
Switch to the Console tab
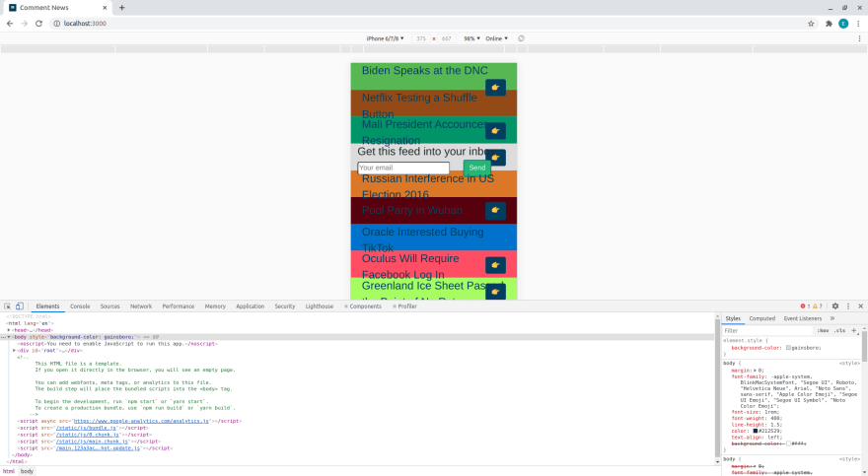tap(80, 306)
